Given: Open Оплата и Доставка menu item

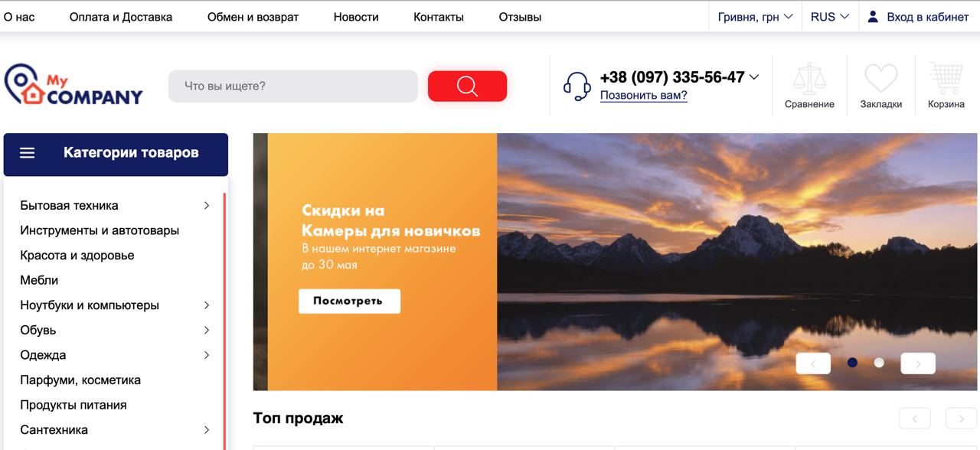Looking at the screenshot, I should [x=121, y=17].
